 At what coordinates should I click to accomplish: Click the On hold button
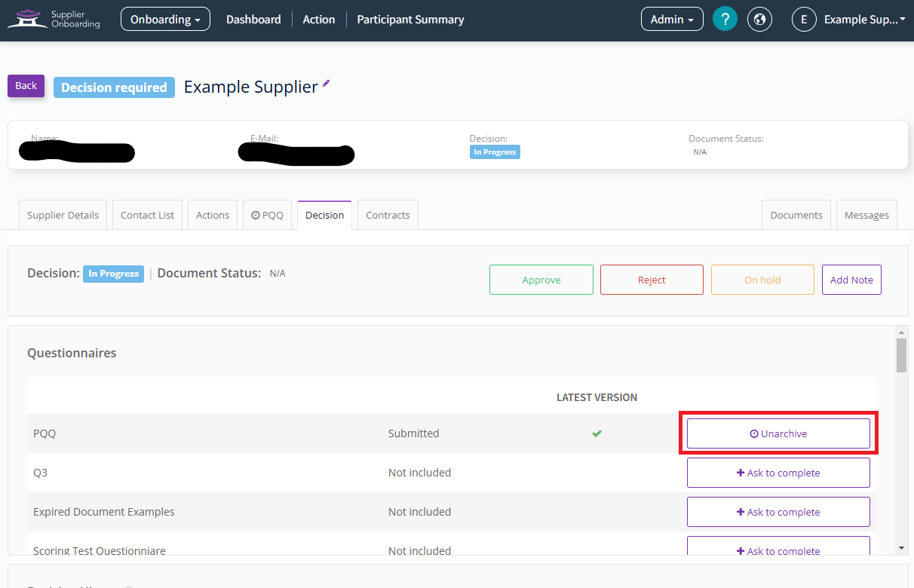pyautogui.click(x=762, y=280)
